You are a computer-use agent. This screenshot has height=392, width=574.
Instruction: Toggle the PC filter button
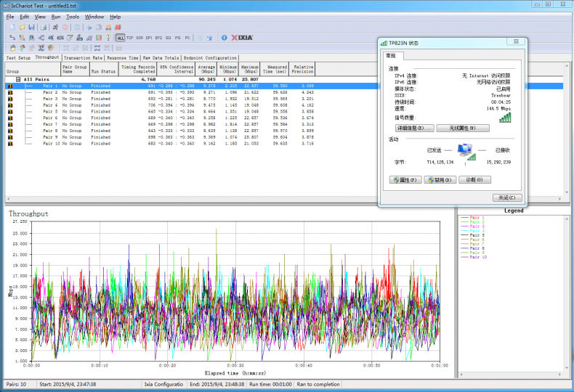[x=187, y=38]
